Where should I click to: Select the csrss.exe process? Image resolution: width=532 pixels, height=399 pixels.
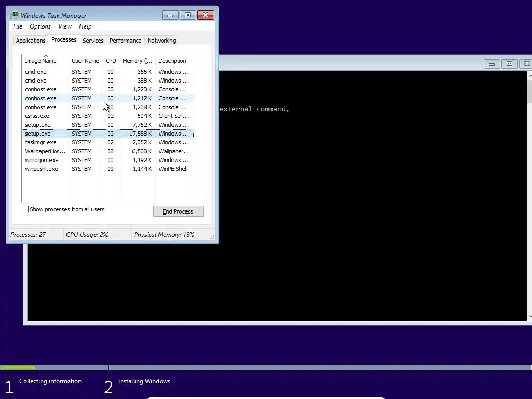[108, 116]
